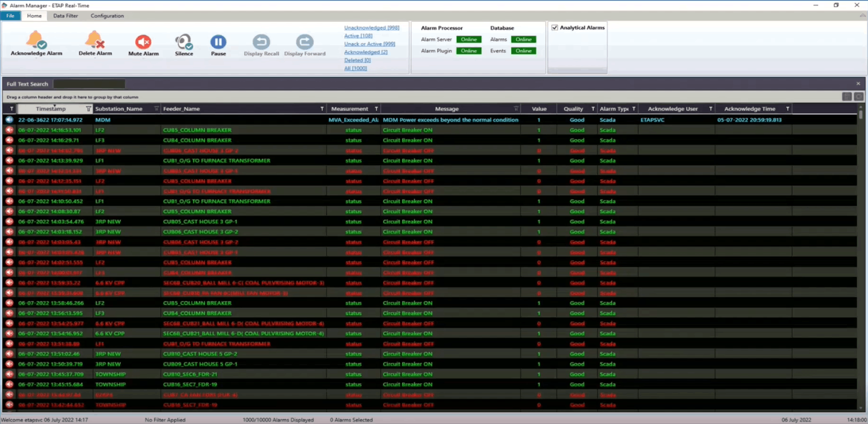Click the Display Recall icon
This screenshot has width=868, height=424.
click(261, 42)
